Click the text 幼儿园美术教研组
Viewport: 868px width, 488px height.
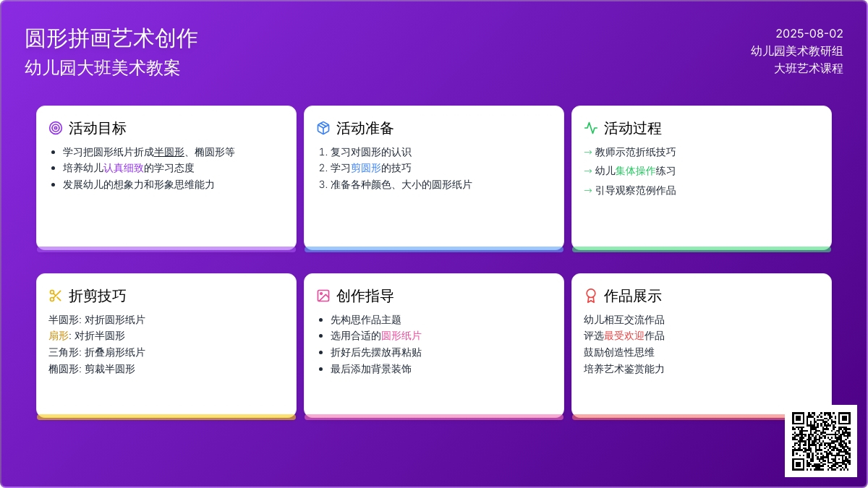(x=797, y=51)
